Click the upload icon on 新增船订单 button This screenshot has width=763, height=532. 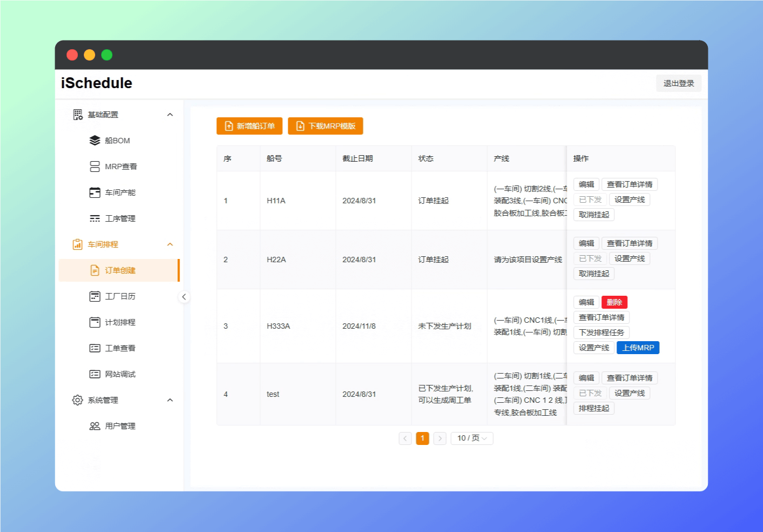(x=229, y=126)
